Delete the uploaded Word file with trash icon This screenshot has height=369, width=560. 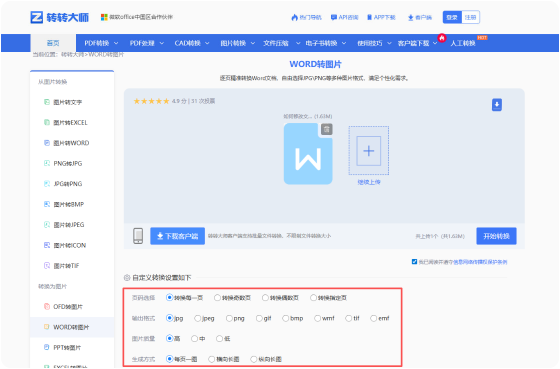(x=326, y=129)
